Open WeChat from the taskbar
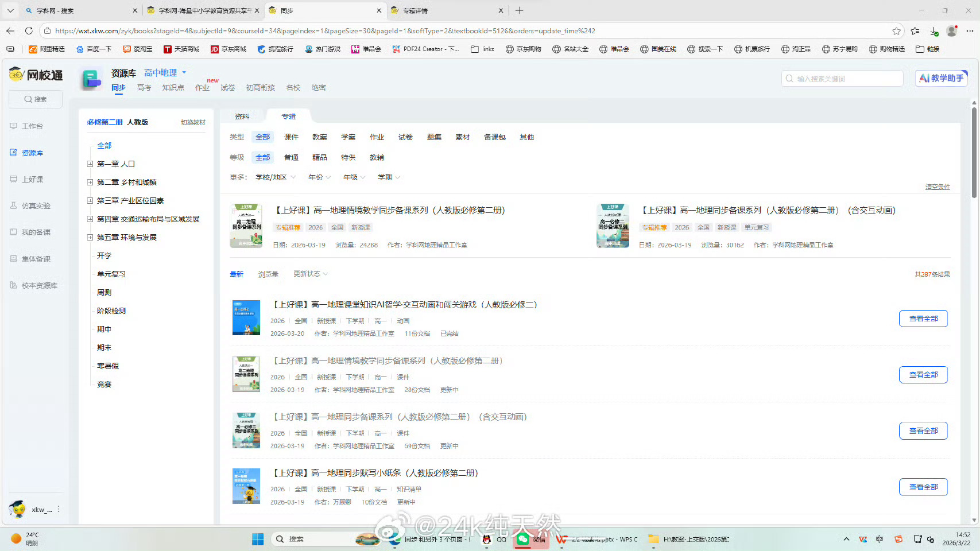 click(x=524, y=539)
